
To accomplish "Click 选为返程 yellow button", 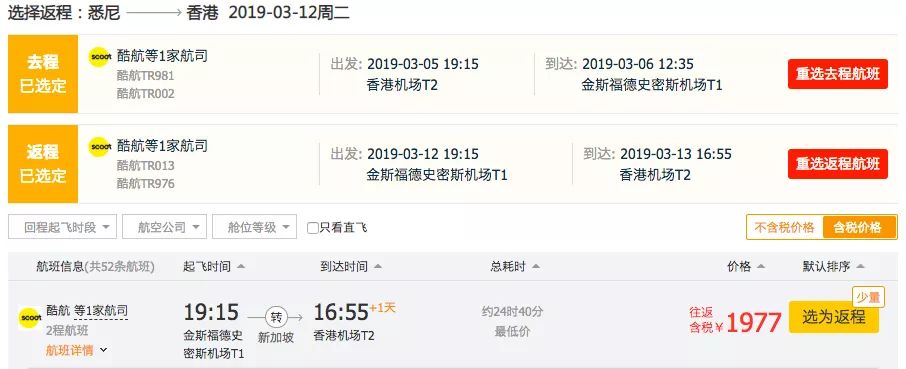I will [834, 317].
